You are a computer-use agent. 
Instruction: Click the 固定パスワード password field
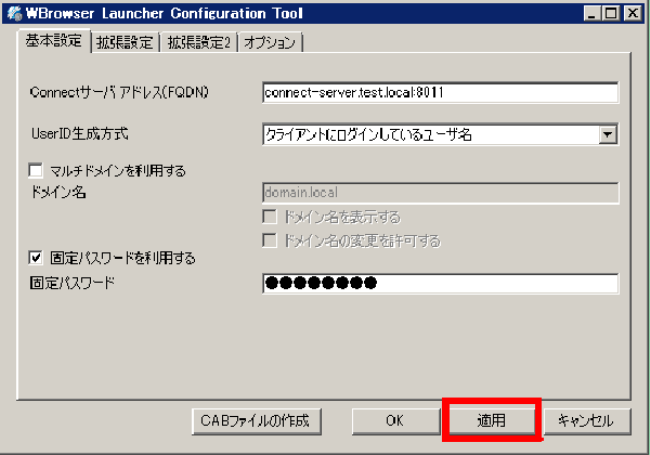(440, 283)
